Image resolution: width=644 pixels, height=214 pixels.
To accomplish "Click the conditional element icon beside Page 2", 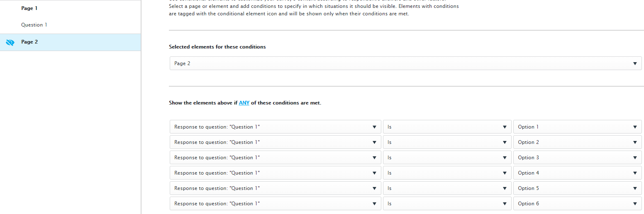I will coord(10,42).
